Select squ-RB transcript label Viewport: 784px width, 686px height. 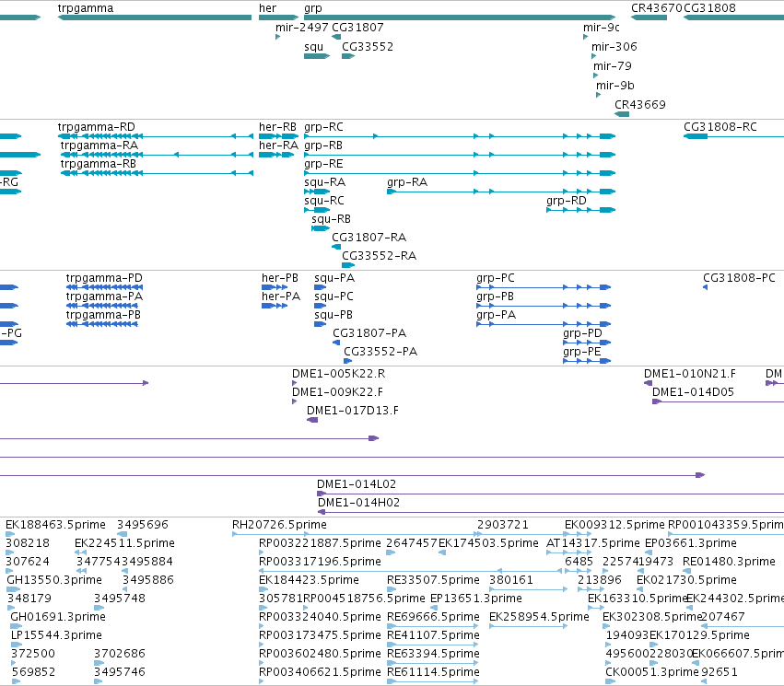tap(331, 219)
